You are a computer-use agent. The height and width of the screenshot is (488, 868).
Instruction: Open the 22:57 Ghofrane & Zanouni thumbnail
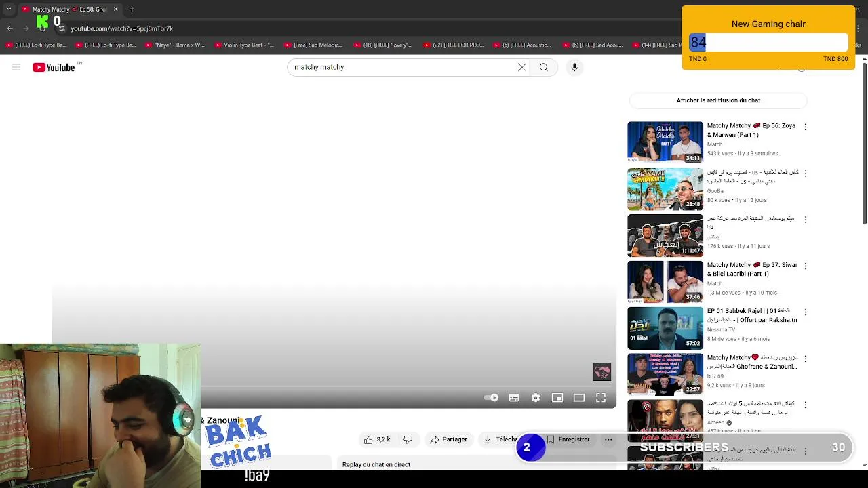(665, 374)
